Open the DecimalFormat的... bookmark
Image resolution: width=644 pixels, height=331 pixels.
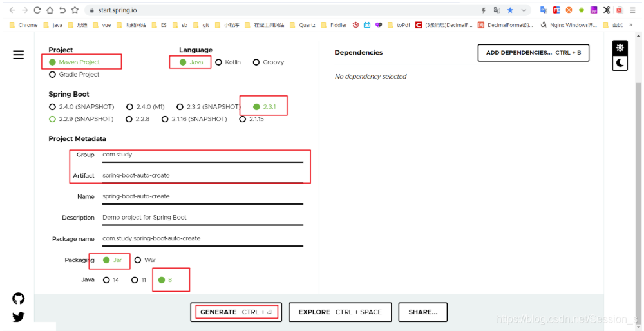pos(506,25)
